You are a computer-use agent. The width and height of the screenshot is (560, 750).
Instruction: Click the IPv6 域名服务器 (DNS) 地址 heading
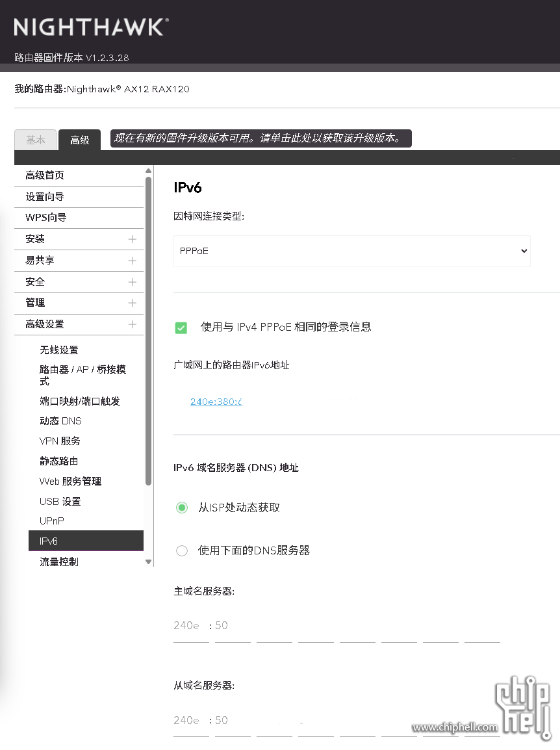[236, 468]
